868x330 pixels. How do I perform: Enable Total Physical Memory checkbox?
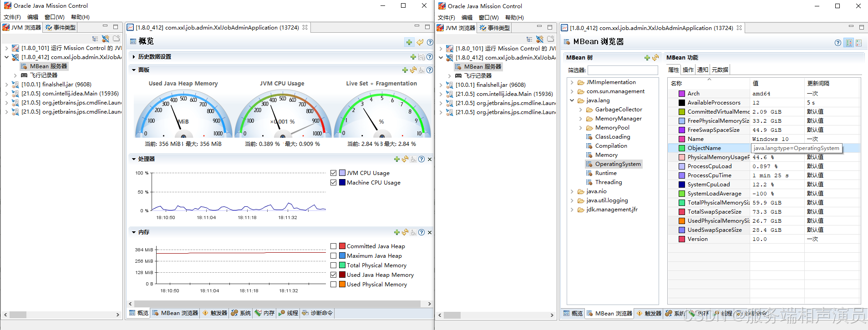coord(334,265)
